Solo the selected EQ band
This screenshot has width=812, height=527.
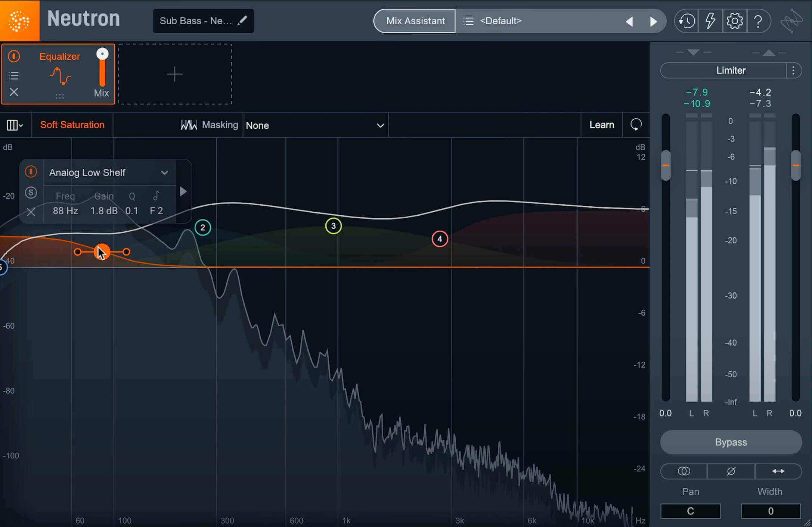click(x=31, y=193)
